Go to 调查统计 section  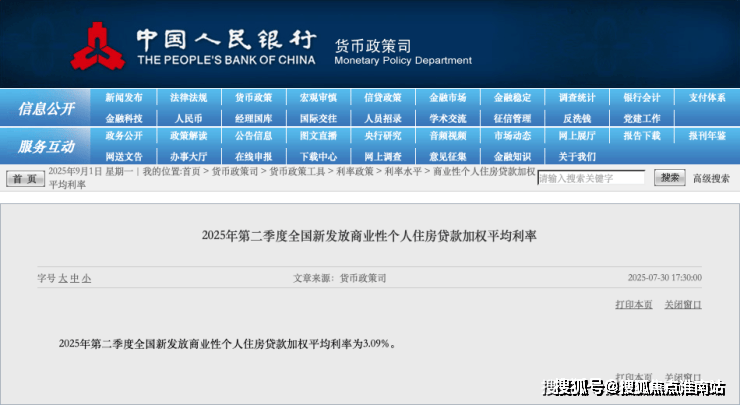[577, 98]
